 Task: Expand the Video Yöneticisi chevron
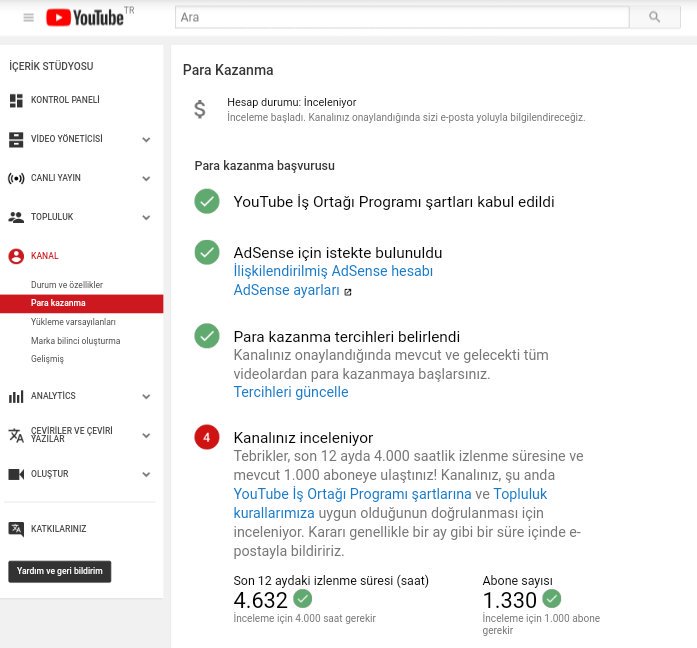[146, 140]
